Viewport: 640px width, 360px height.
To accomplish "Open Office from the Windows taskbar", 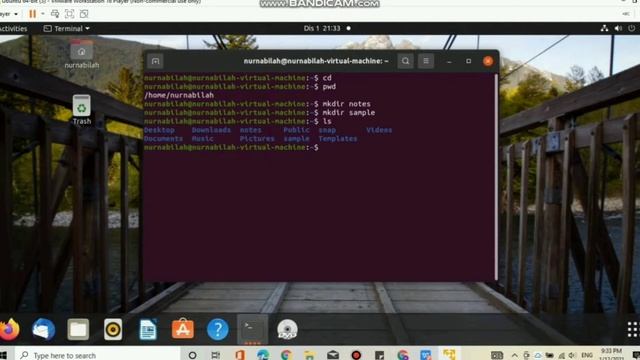I will click(240, 355).
